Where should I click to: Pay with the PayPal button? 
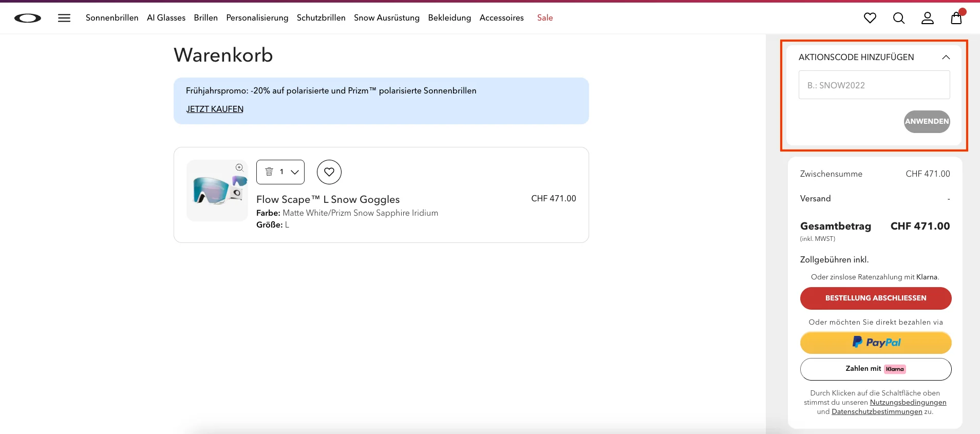875,343
